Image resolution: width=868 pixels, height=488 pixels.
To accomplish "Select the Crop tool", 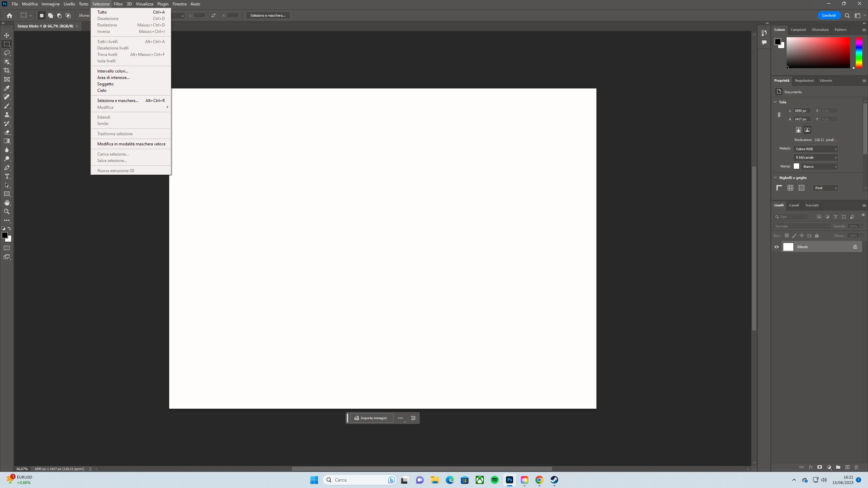I will (7, 70).
